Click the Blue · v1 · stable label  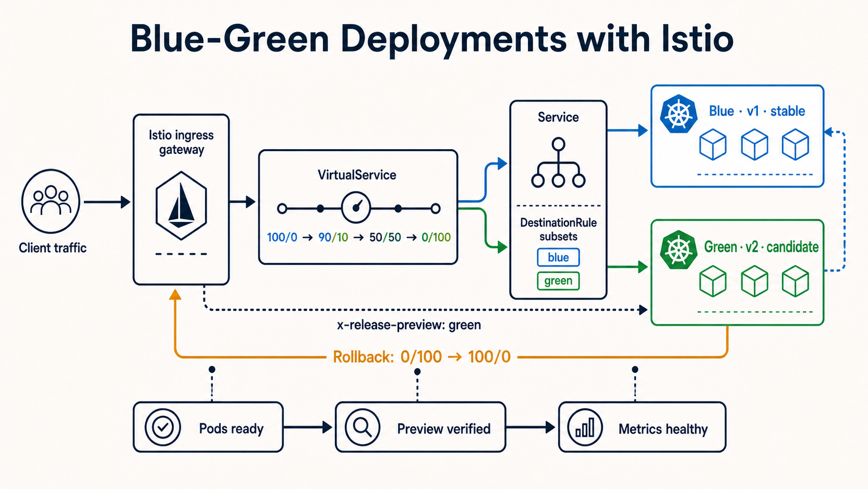[x=757, y=111]
